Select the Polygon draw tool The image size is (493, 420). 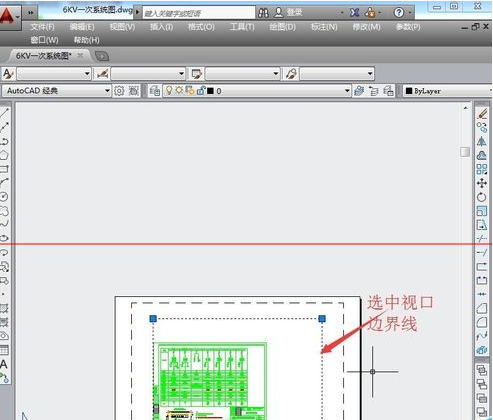(4, 155)
